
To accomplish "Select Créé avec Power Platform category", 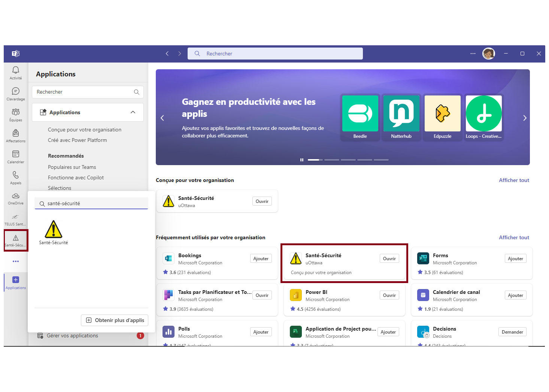I will click(77, 140).
